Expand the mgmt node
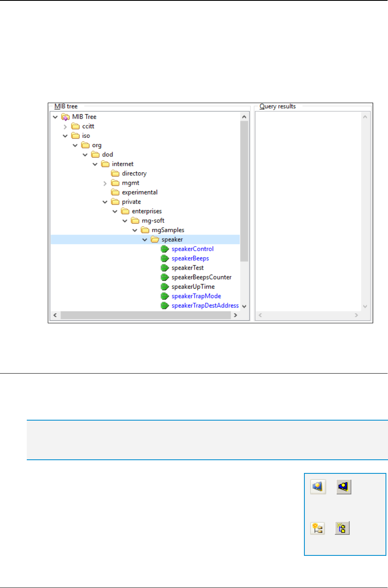This screenshot has height=588, width=388. pyautogui.click(x=105, y=183)
